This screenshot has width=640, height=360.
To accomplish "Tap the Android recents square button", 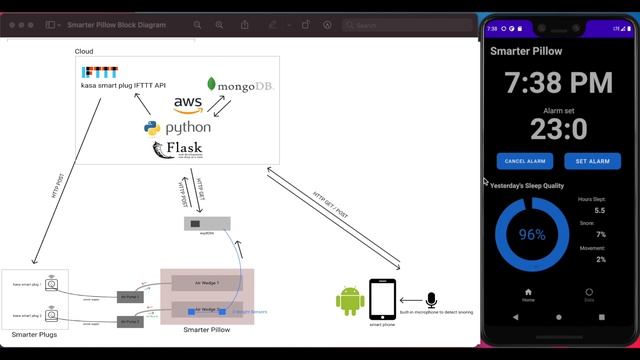I will click(x=602, y=317).
